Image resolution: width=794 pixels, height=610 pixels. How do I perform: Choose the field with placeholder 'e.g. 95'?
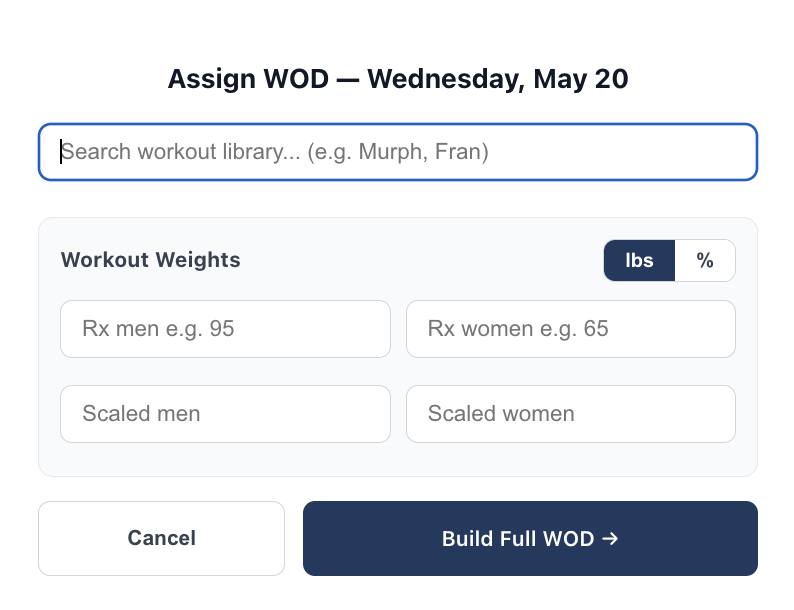[225, 329]
